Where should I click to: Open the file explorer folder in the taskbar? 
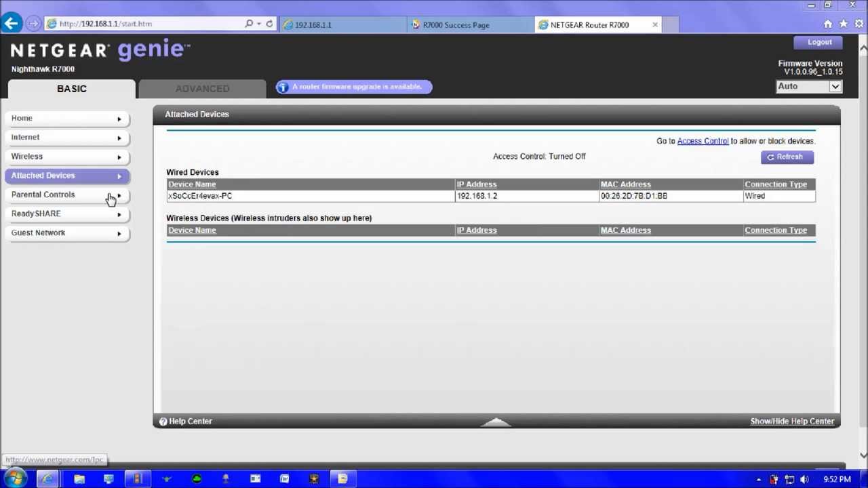tap(79, 479)
